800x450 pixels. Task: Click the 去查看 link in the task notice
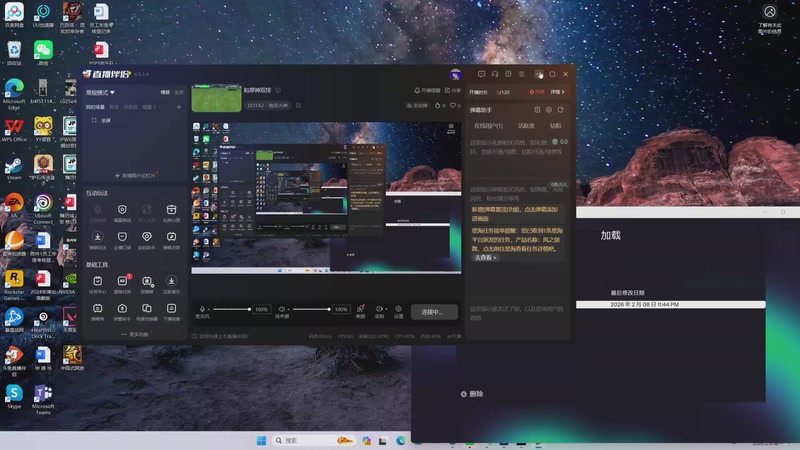pos(486,258)
